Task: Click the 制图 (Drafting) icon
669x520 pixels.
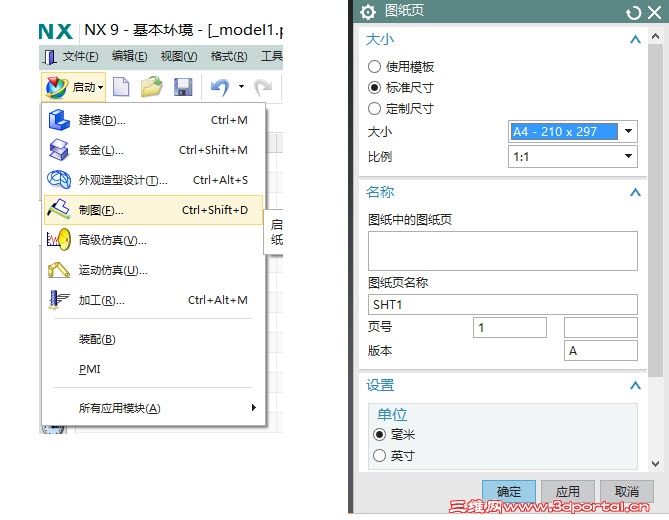Action: pyautogui.click(x=59, y=209)
